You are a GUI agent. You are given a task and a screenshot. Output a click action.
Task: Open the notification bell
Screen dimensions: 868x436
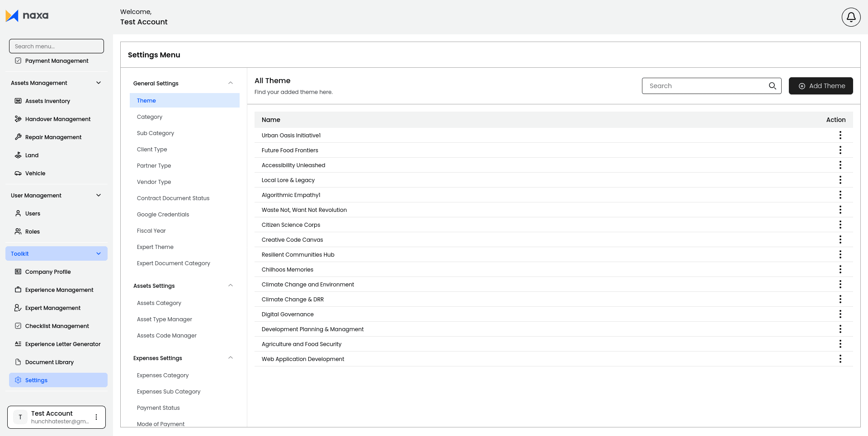point(851,17)
